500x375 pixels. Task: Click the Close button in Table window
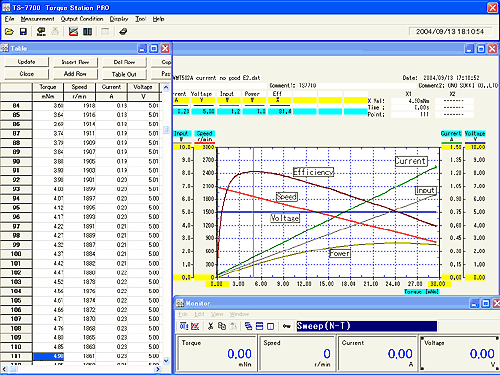tap(26, 74)
